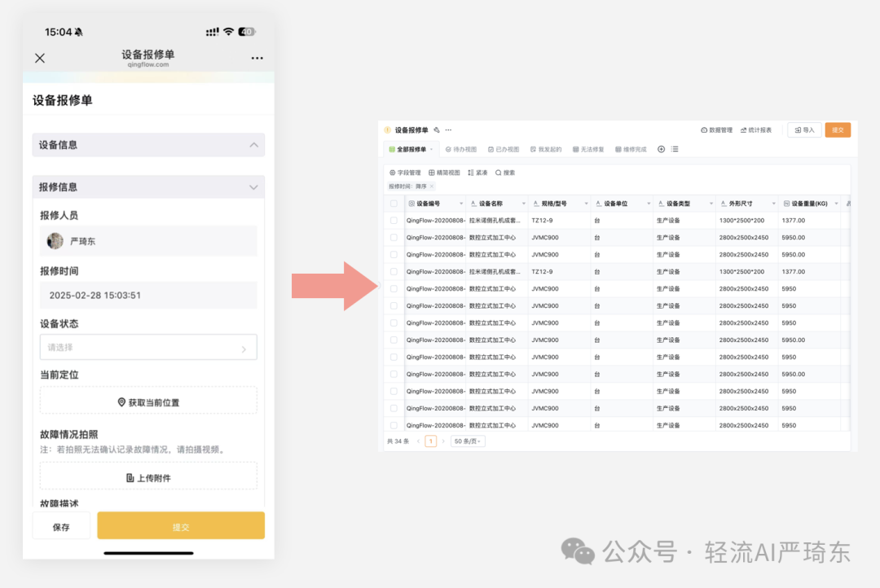Switch to 维修完成 tab
Viewport: 880px width, 588px height.
click(x=631, y=149)
